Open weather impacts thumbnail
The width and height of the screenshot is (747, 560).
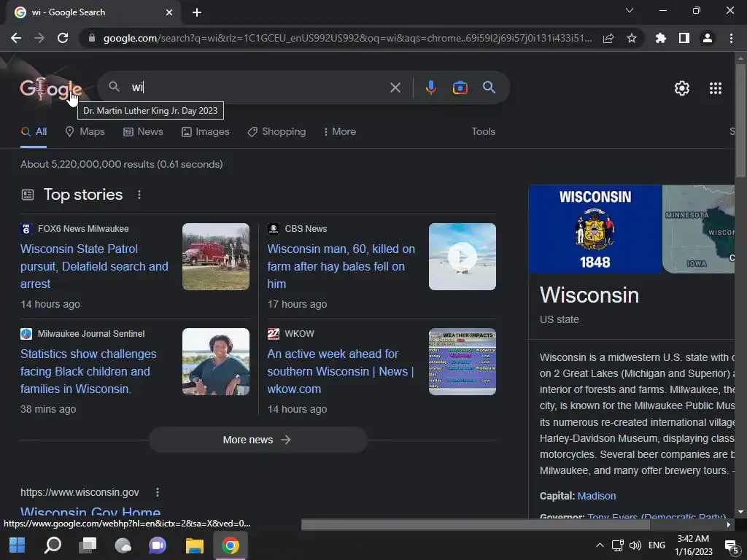tap(462, 362)
